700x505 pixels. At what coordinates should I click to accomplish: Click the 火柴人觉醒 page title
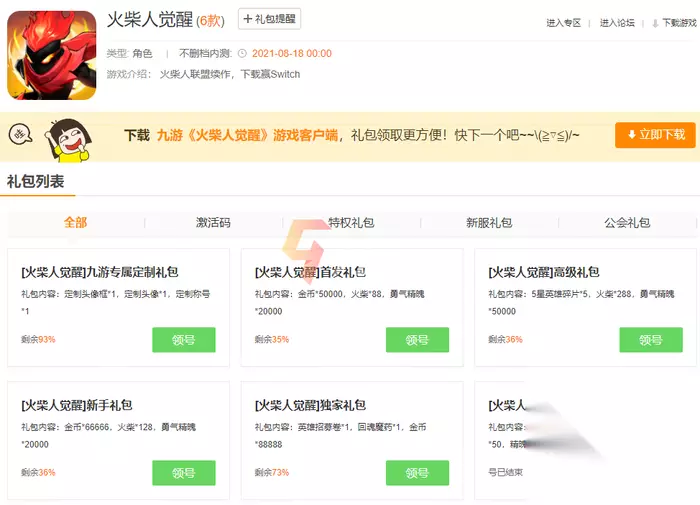coord(150,20)
